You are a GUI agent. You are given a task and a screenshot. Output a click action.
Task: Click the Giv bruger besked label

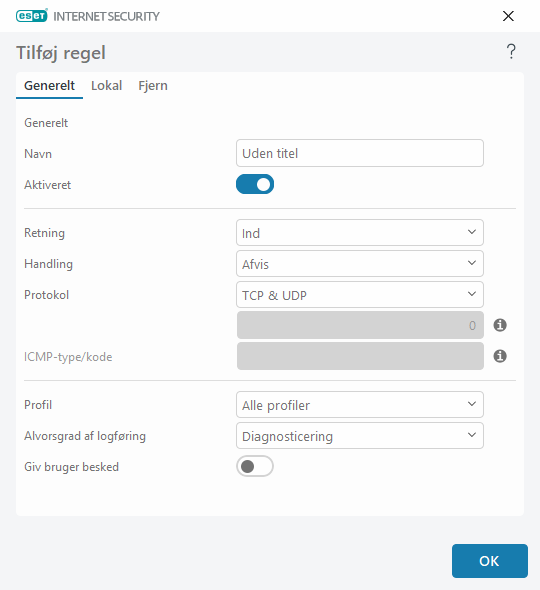pyautogui.click(x=71, y=467)
